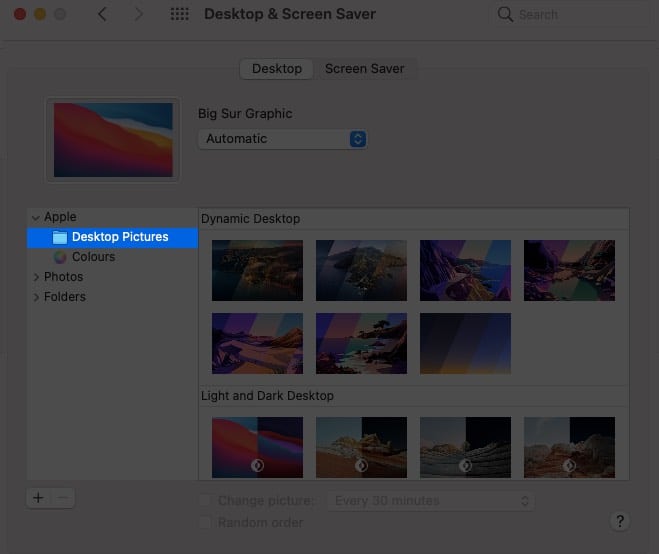Enable the Change picture checkbox

pos(205,500)
